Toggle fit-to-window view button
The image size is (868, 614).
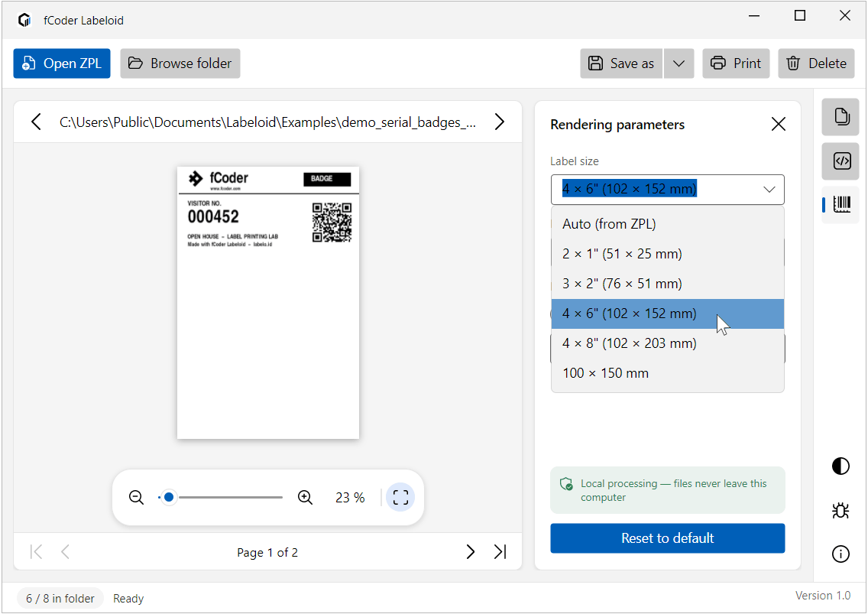400,498
